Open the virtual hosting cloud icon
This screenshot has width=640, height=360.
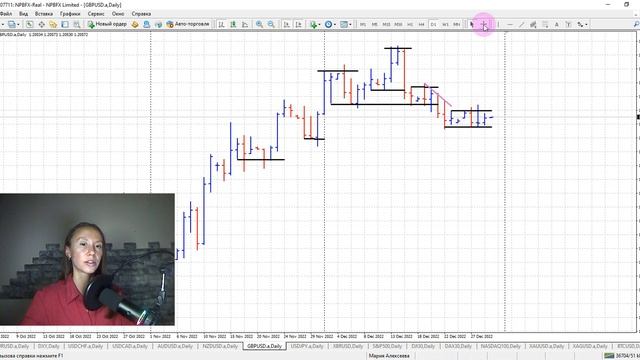point(158,24)
